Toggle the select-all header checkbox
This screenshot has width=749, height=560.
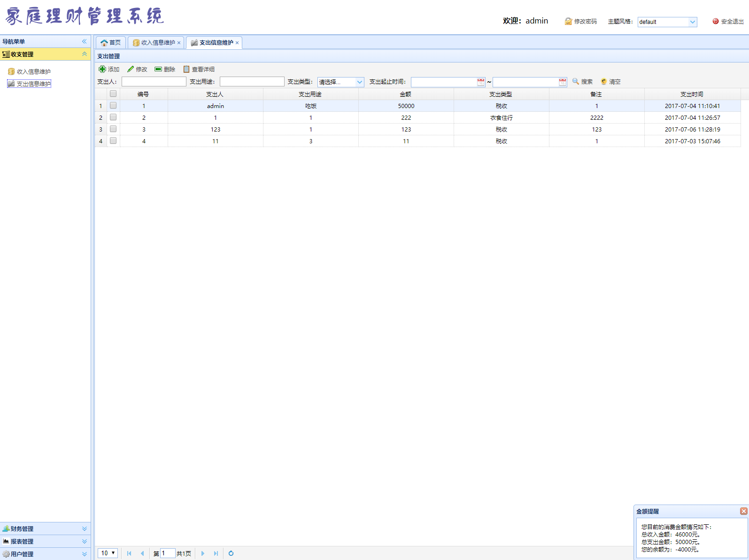113,94
